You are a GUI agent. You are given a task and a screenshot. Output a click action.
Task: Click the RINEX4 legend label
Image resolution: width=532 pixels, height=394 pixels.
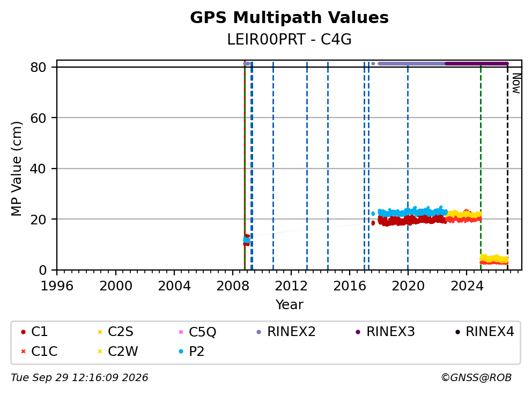coord(490,332)
